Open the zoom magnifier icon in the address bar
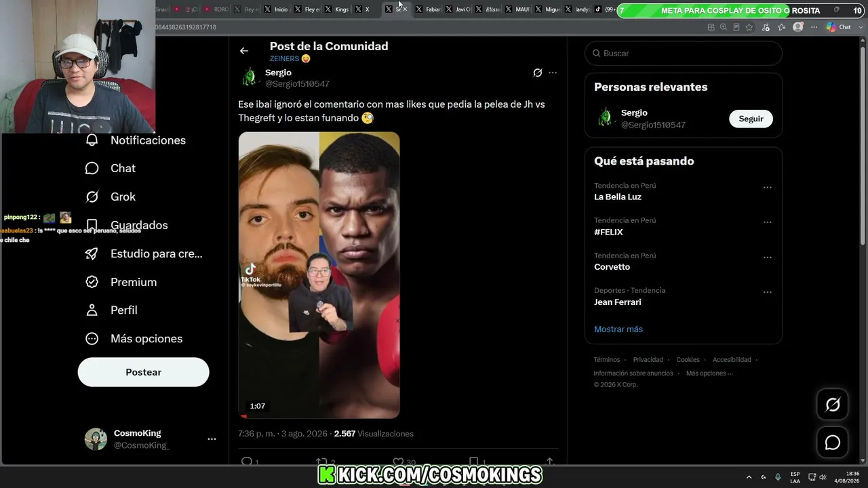The height and width of the screenshot is (488, 868). [x=724, y=27]
